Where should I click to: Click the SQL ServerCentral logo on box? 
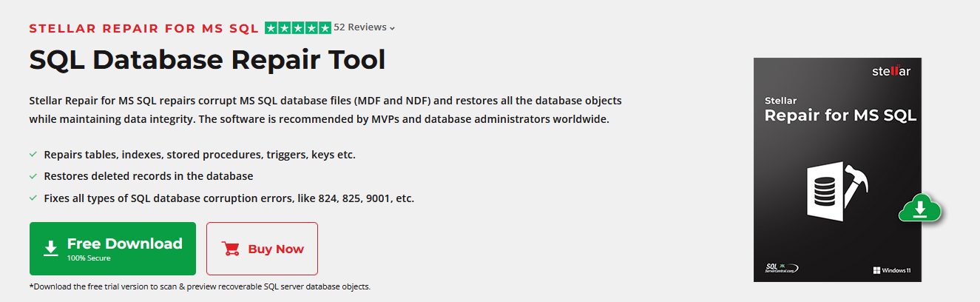(x=782, y=268)
